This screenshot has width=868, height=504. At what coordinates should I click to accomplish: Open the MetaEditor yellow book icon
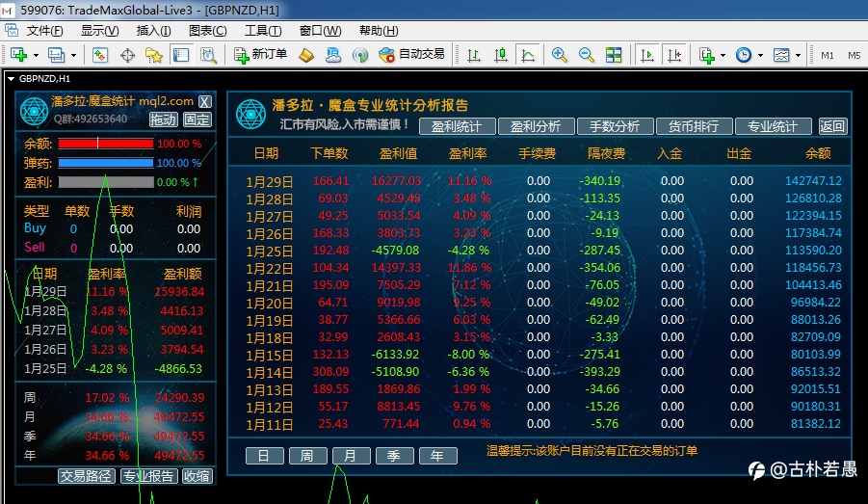pyautogui.click(x=306, y=55)
